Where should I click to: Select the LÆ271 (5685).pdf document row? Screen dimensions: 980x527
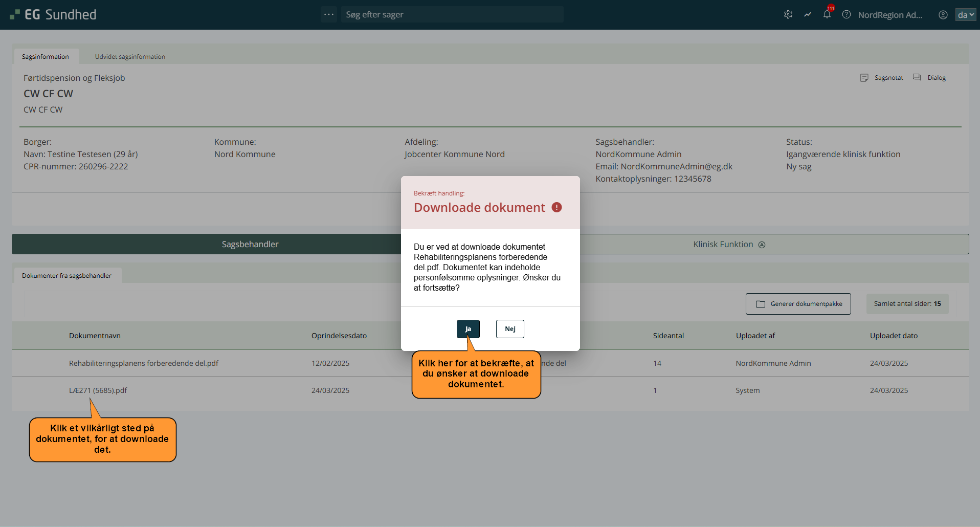(98, 390)
